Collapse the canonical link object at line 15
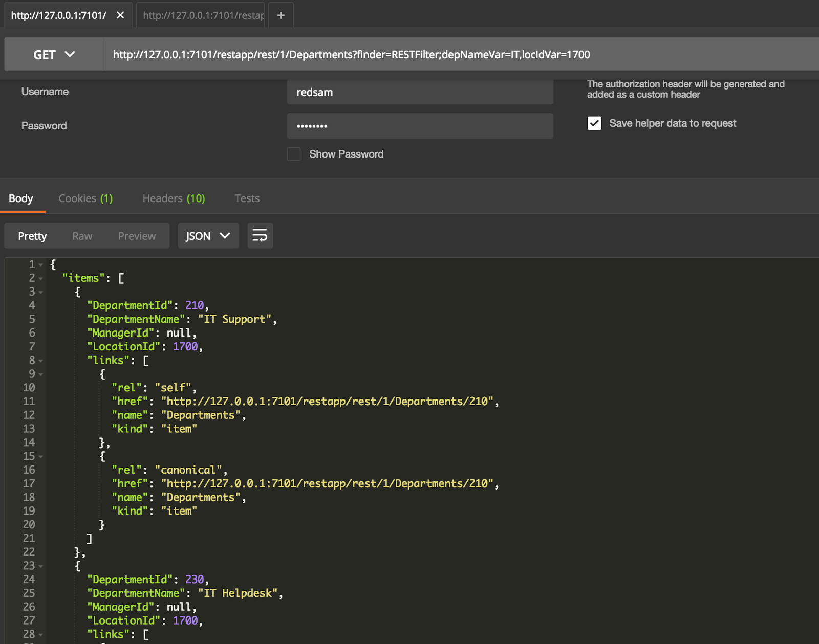Viewport: 819px width, 644px height. (41, 457)
